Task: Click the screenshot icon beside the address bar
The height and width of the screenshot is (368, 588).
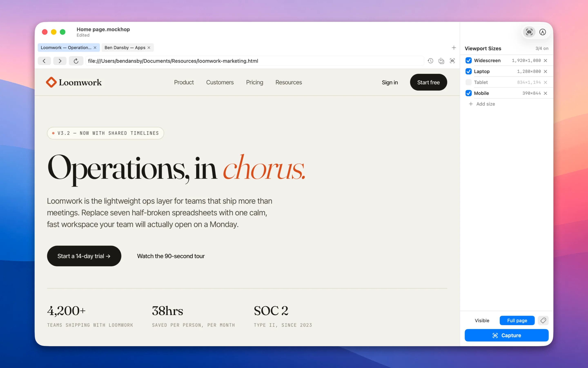Action: (x=452, y=61)
